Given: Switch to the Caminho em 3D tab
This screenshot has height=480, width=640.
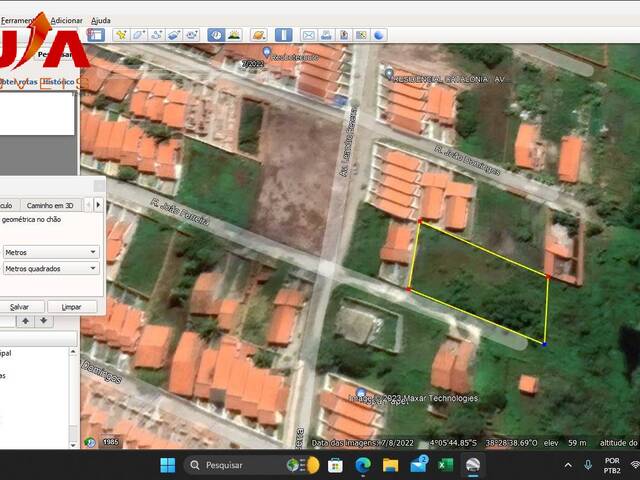Looking at the screenshot, I should click(x=50, y=205).
